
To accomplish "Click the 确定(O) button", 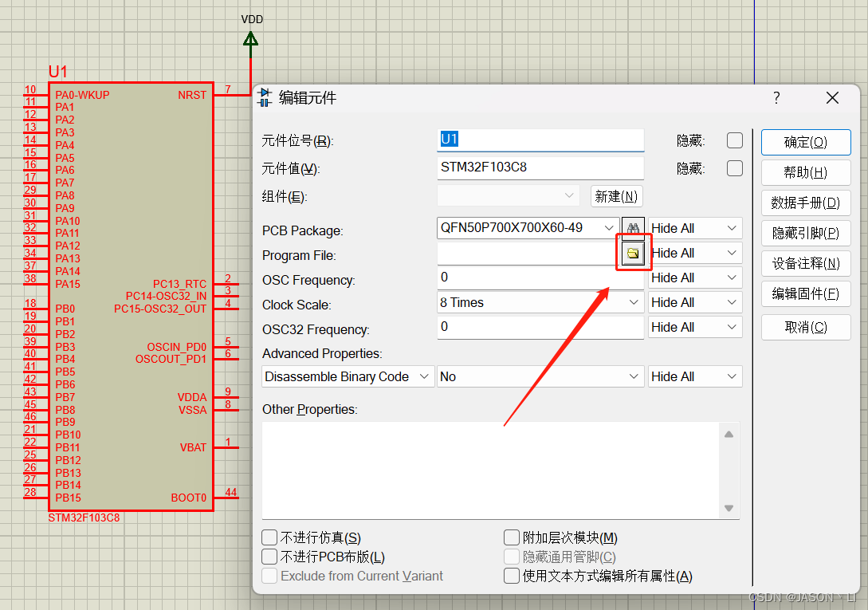I will click(x=806, y=143).
